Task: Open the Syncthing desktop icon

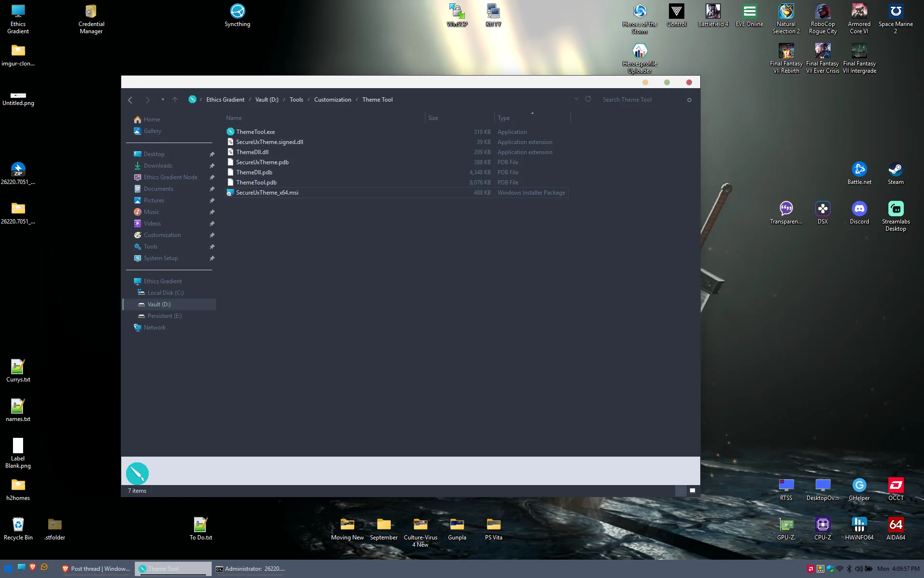Action: point(237,15)
